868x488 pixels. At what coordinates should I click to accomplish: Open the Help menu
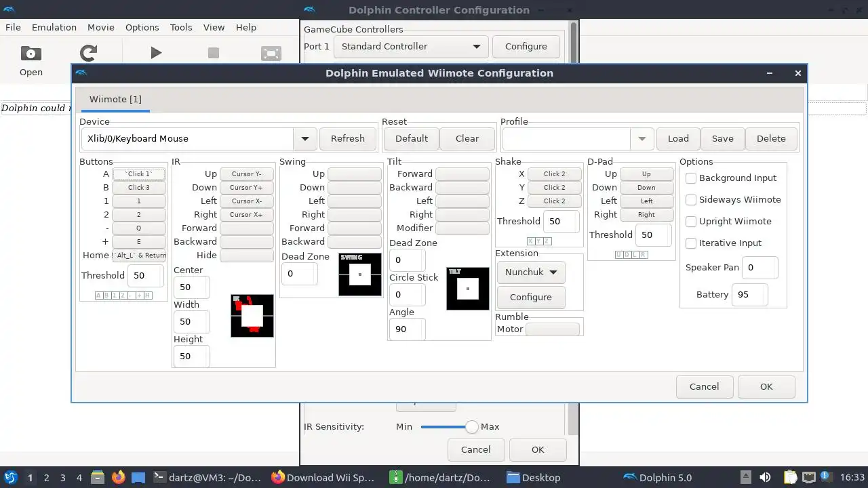(x=246, y=27)
